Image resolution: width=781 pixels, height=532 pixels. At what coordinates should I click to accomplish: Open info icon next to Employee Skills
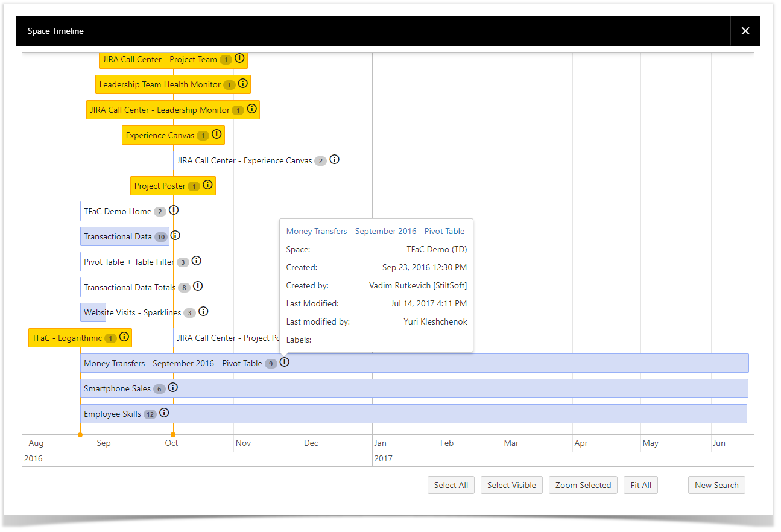pos(164,413)
